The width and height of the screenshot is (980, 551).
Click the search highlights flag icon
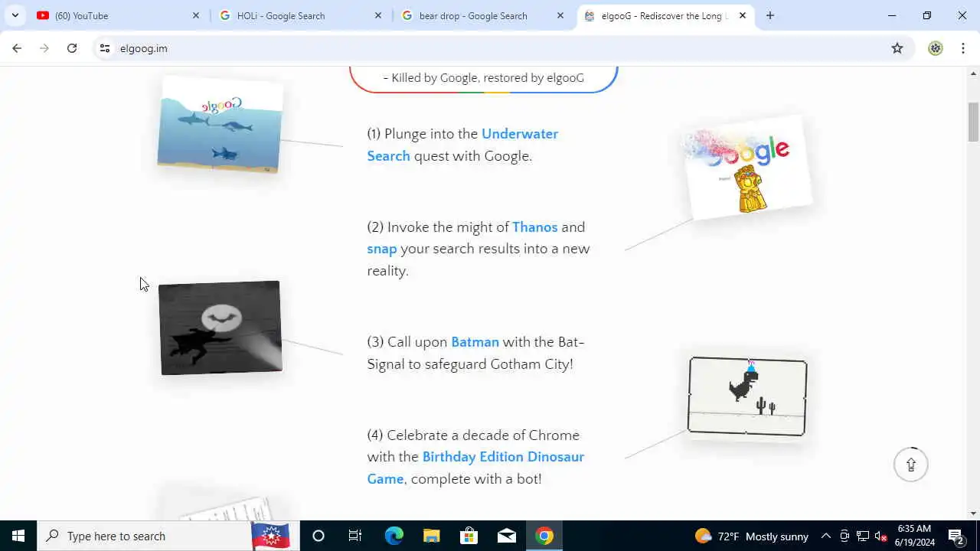coord(271,536)
